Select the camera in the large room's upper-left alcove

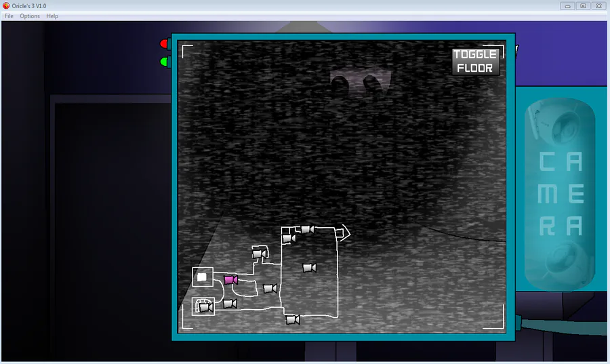(x=289, y=239)
